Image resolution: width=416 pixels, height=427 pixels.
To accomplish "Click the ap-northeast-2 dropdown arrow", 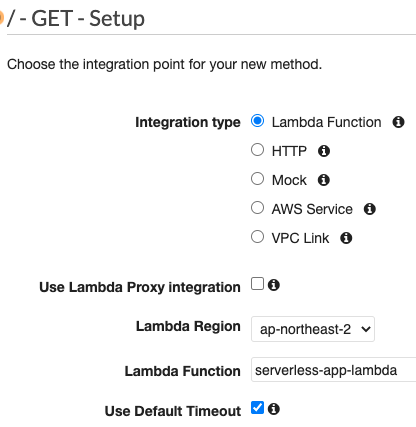I will pyautogui.click(x=366, y=329).
